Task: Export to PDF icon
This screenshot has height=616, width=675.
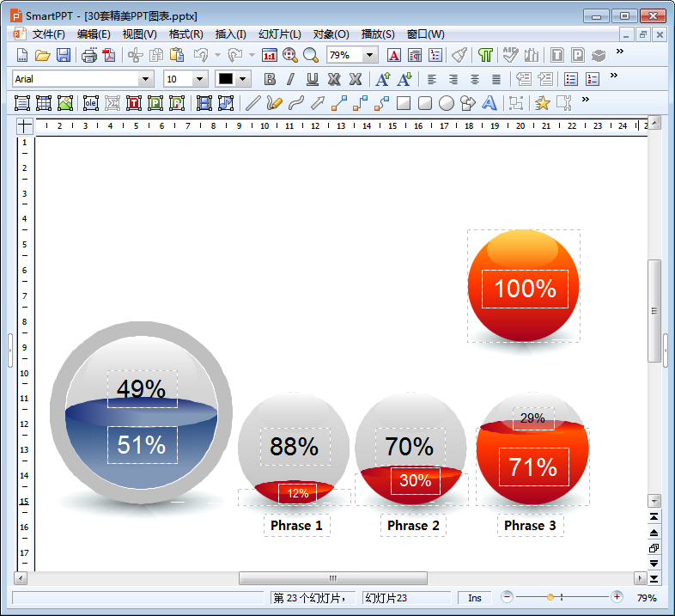Action: tap(109, 55)
